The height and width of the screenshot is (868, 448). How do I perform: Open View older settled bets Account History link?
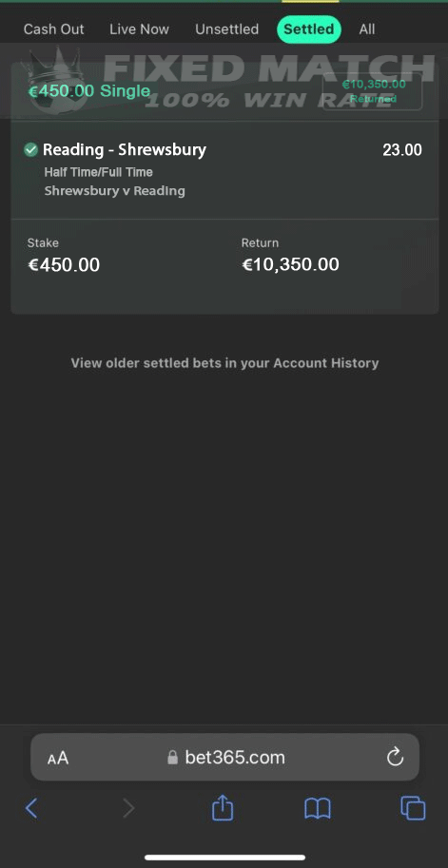pos(224,363)
